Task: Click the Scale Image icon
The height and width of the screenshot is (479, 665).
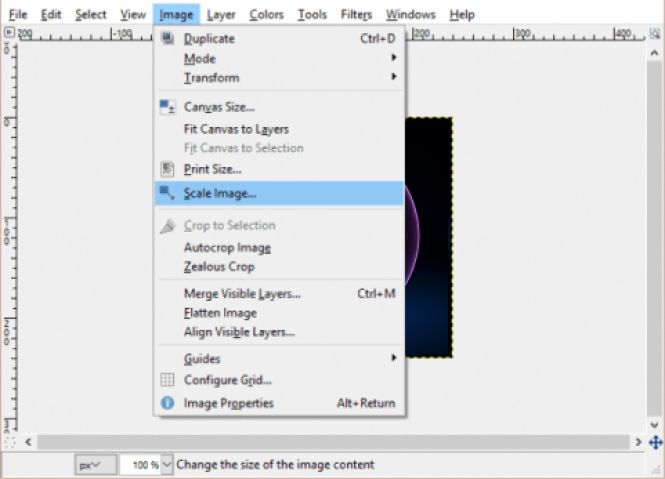Action: pyautogui.click(x=167, y=193)
